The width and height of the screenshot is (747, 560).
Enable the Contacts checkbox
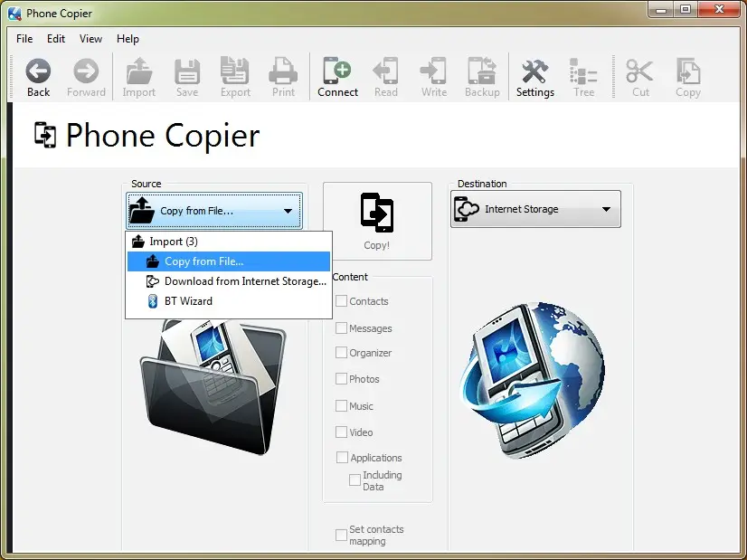click(x=341, y=301)
